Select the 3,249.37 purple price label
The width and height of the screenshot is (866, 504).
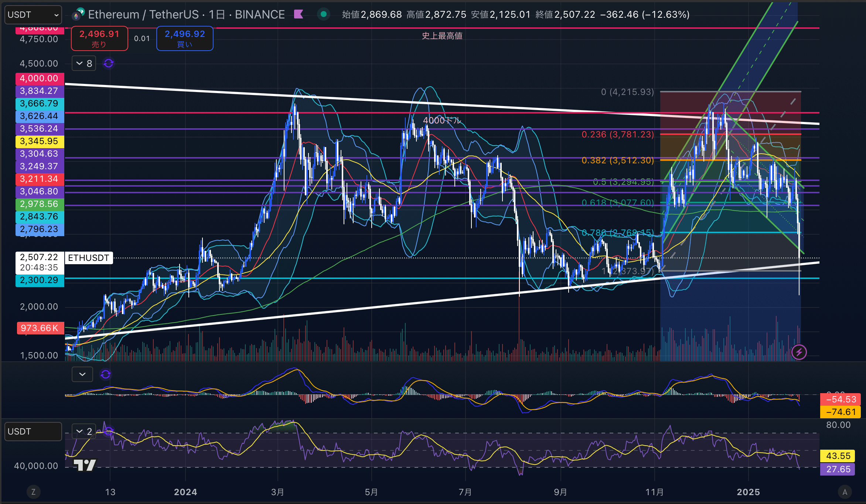[40, 166]
